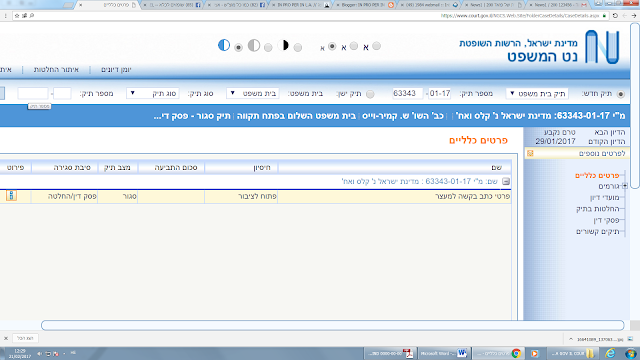Switch to Microsoft Word on taskbar
The width and height of the screenshot is (640, 360).
click(x=443, y=353)
